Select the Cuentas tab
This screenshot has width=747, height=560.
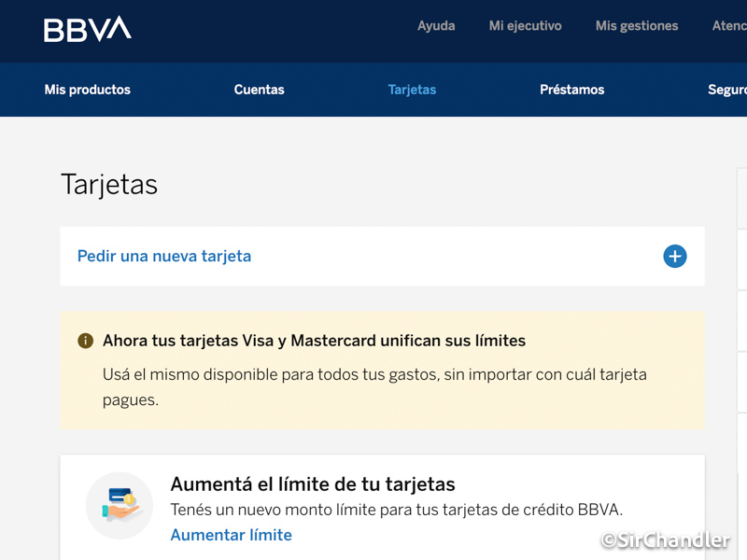[259, 90]
